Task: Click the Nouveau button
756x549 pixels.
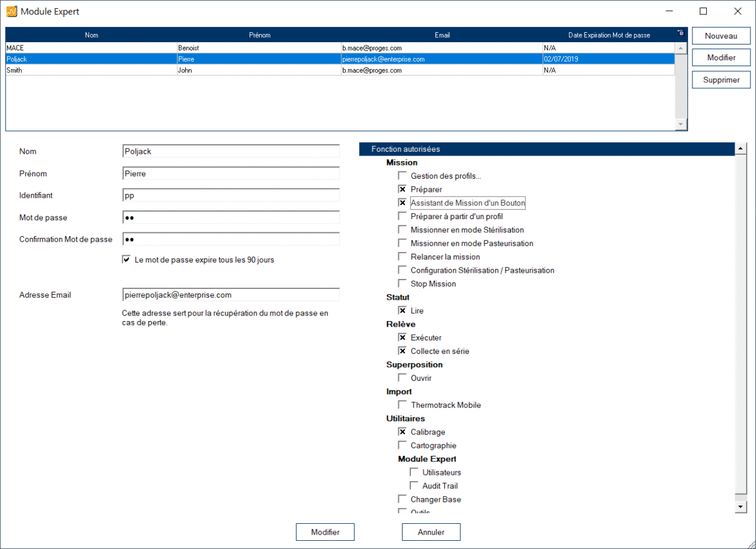Action: (721, 36)
